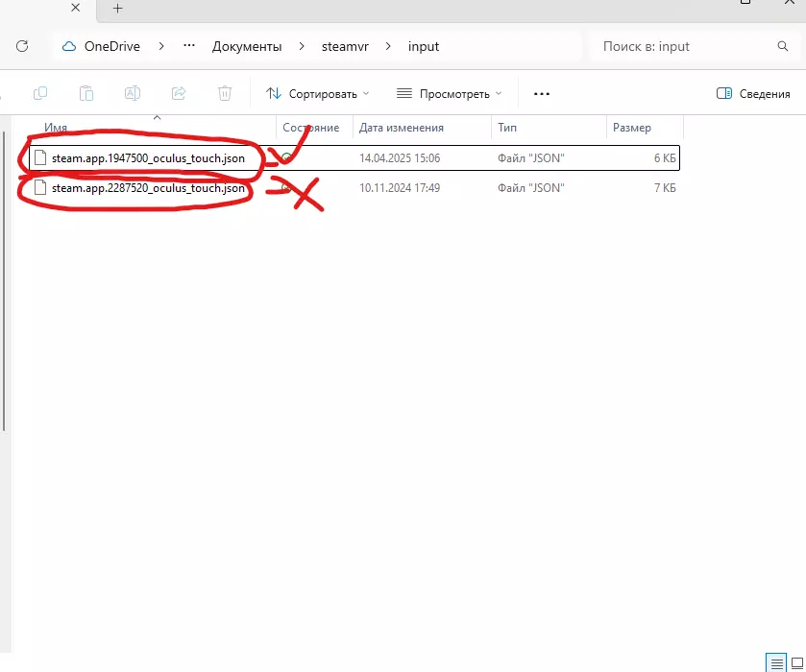This screenshot has height=672, width=806.
Task: Expand chevron after Документы breadcrumb
Action: (x=302, y=46)
